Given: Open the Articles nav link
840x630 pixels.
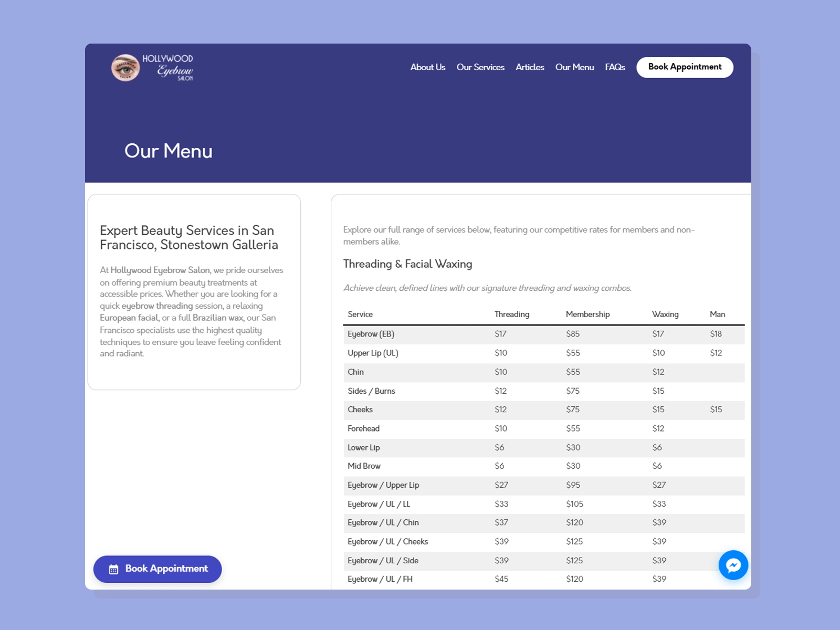Looking at the screenshot, I should pos(529,67).
